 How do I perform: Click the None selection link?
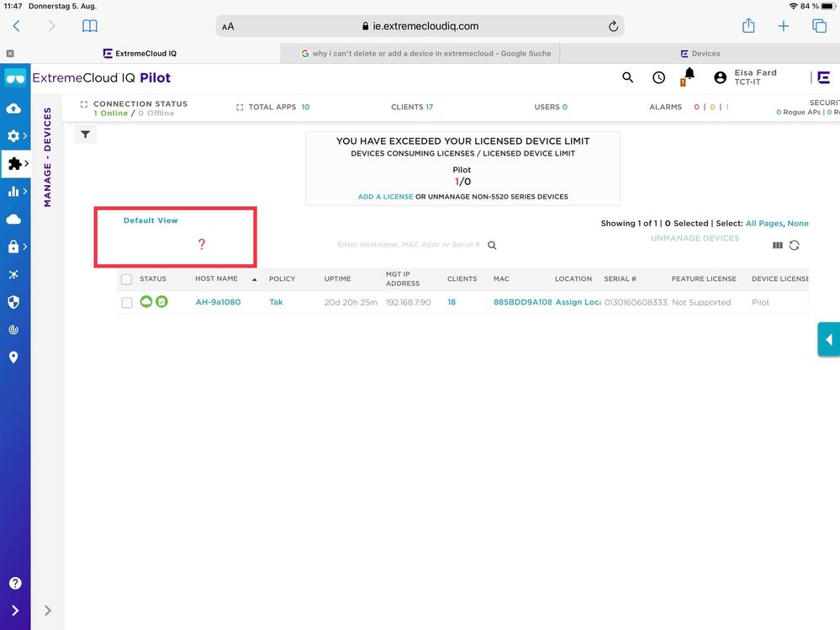pyautogui.click(x=798, y=224)
